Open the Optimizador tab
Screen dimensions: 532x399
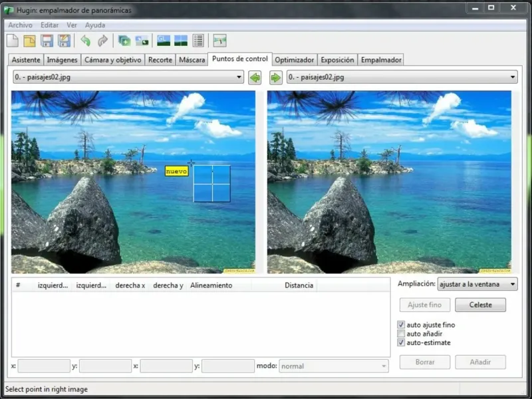[x=294, y=60]
